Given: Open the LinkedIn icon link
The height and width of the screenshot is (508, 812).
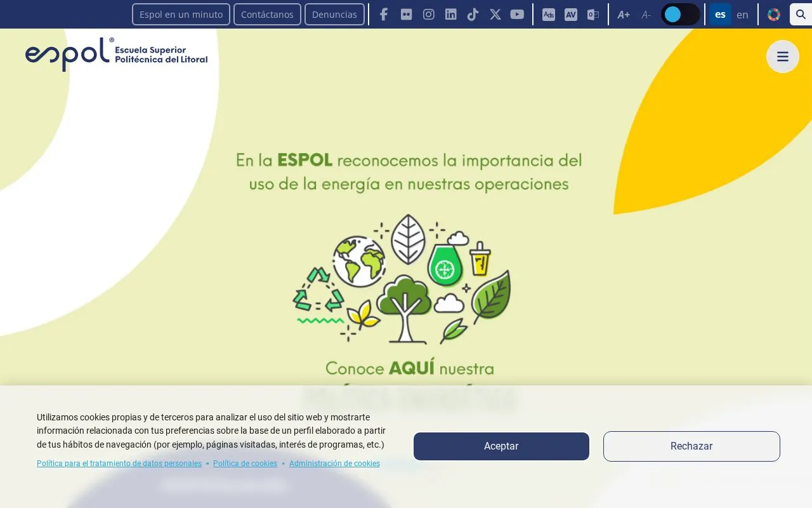Looking at the screenshot, I should [450, 14].
